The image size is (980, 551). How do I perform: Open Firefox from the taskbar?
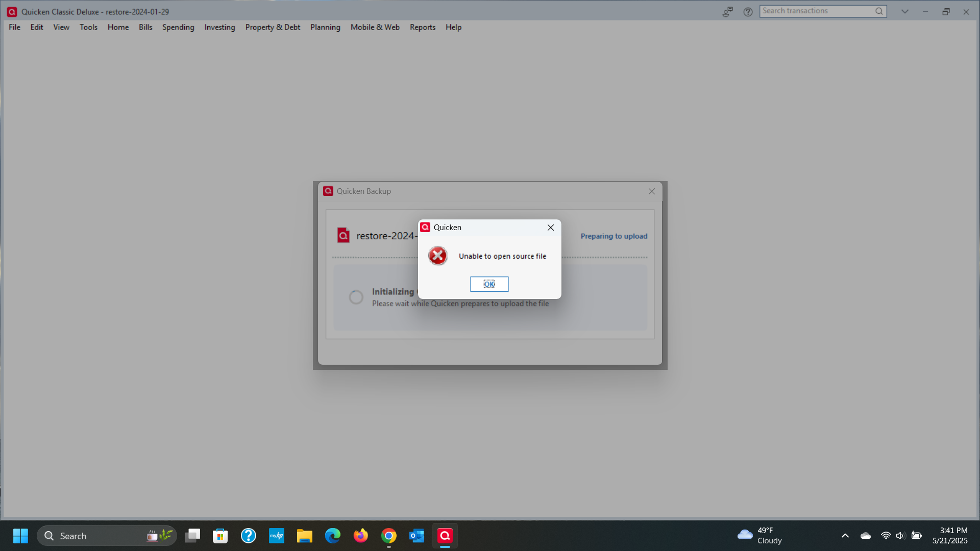361,536
